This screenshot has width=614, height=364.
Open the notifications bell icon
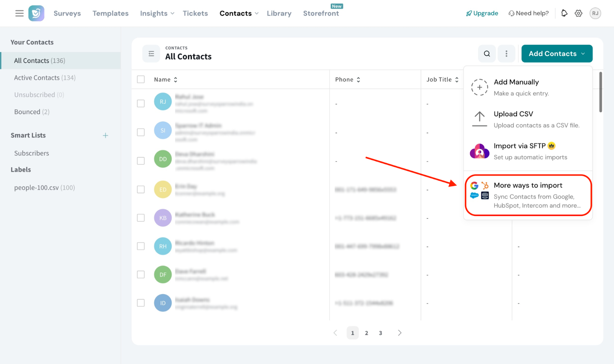(x=564, y=13)
